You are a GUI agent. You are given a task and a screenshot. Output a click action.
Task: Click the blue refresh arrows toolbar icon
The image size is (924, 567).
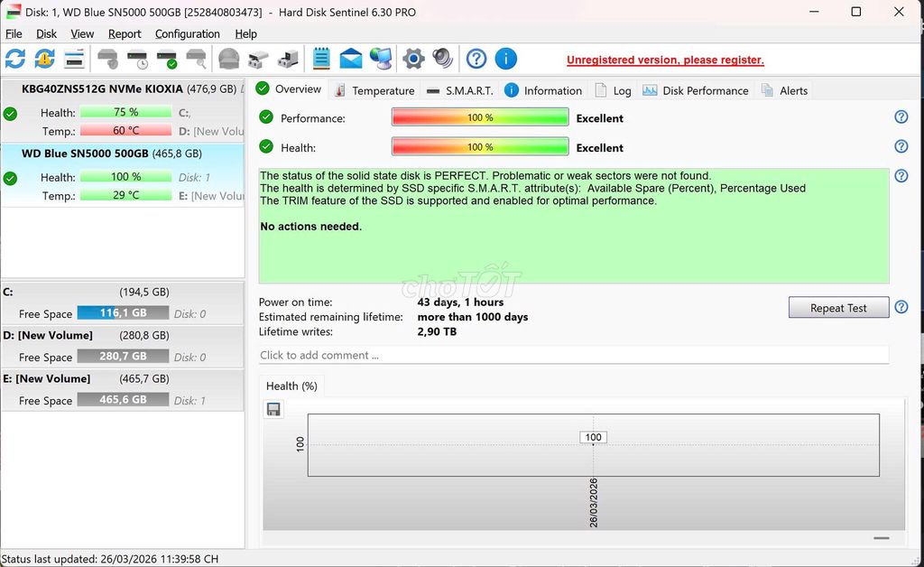15,59
